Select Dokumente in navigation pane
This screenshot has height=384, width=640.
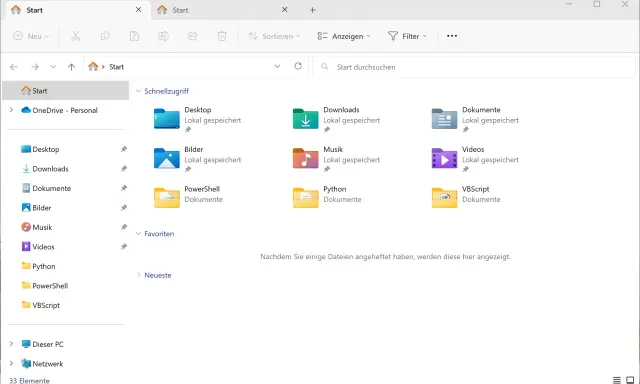pos(51,189)
